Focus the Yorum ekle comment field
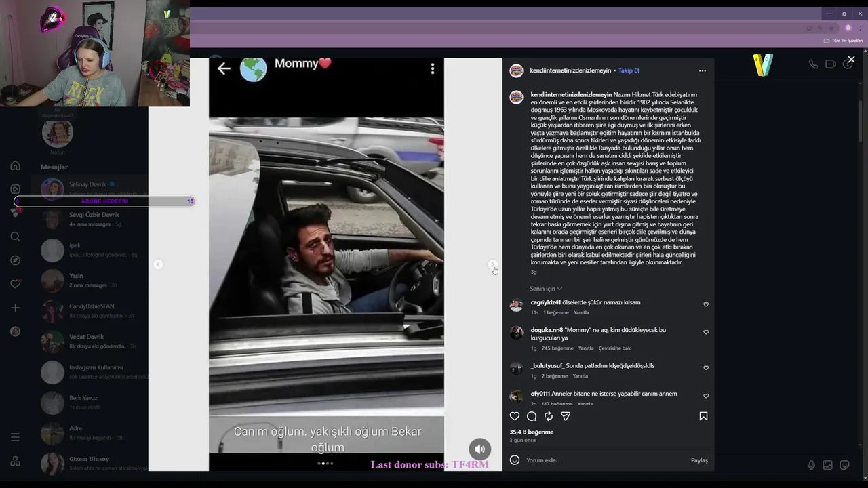Viewport: 868px width, 488px height. coord(607,460)
